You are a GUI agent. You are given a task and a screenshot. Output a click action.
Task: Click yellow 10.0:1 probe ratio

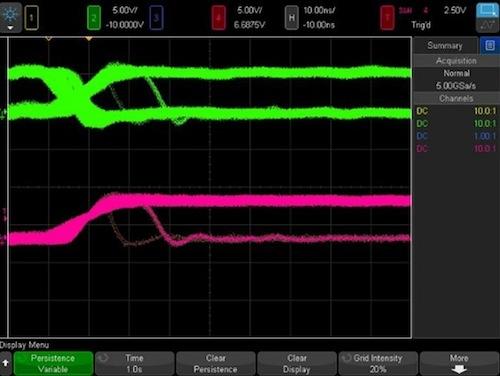point(485,111)
